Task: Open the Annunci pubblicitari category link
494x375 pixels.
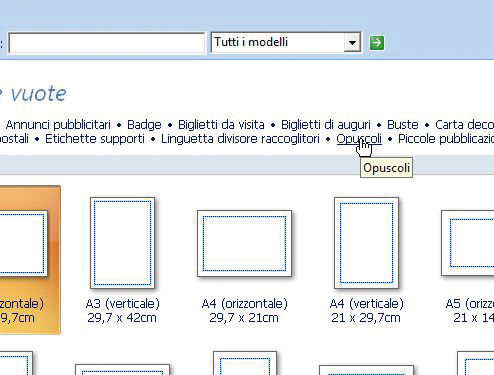Action: click(x=58, y=125)
